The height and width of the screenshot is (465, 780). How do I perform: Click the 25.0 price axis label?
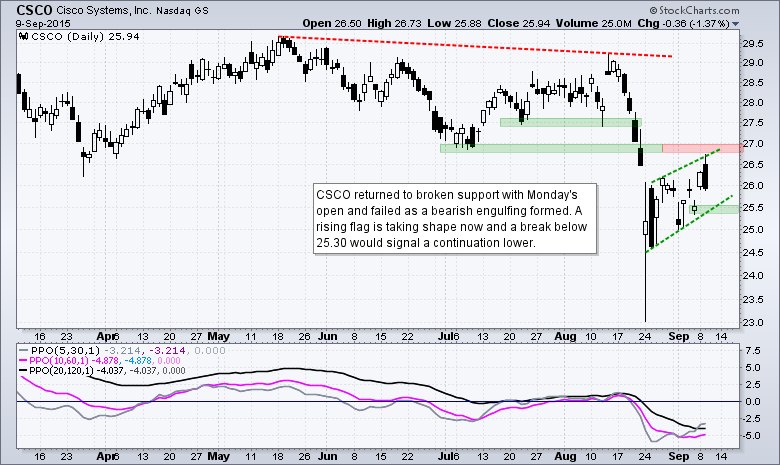click(753, 230)
